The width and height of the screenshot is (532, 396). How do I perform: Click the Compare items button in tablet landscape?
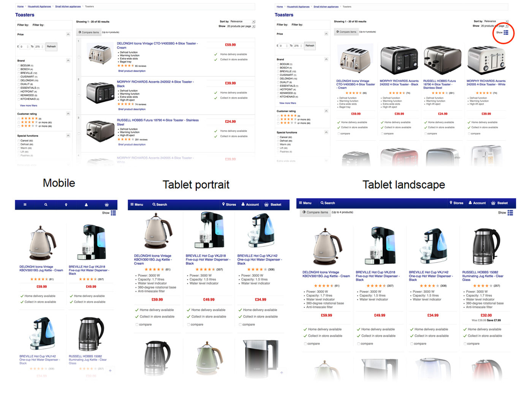click(315, 212)
